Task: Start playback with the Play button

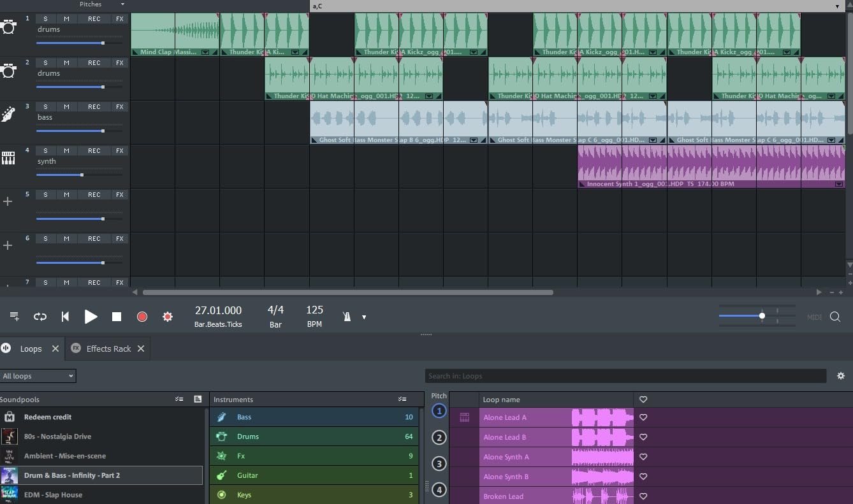Action: 91,317
